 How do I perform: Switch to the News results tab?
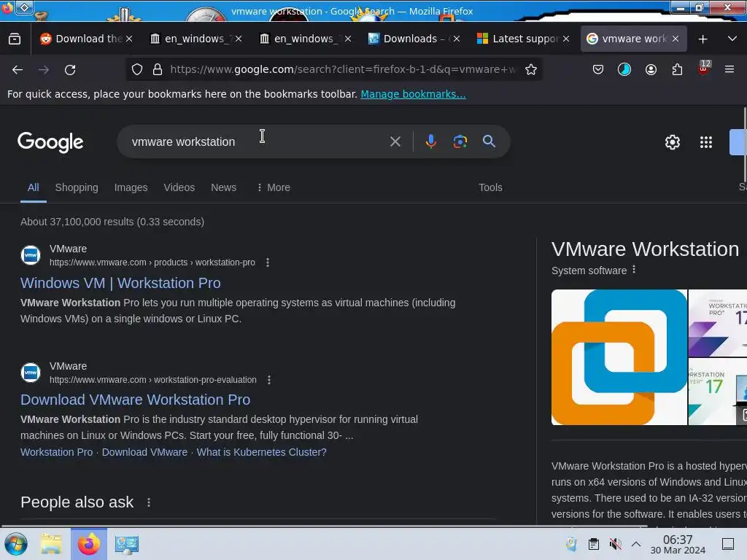point(223,187)
